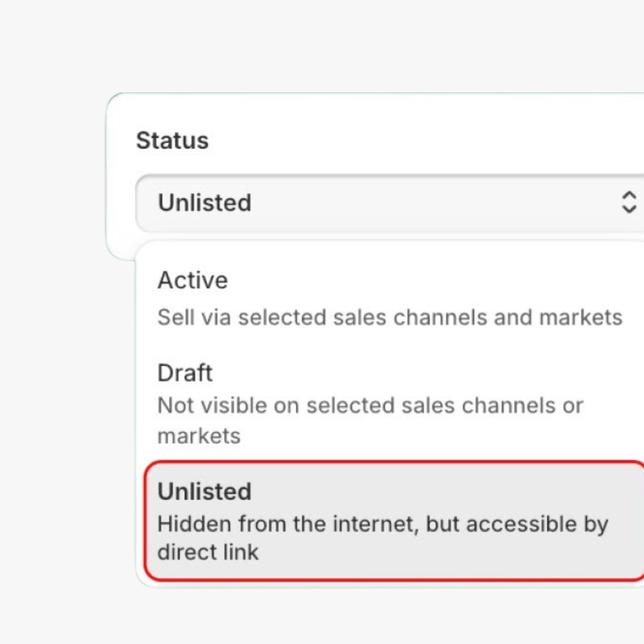This screenshot has width=644, height=644.
Task: Click 'Hidden from the internet, but accessible by' text
Action: tap(382, 524)
